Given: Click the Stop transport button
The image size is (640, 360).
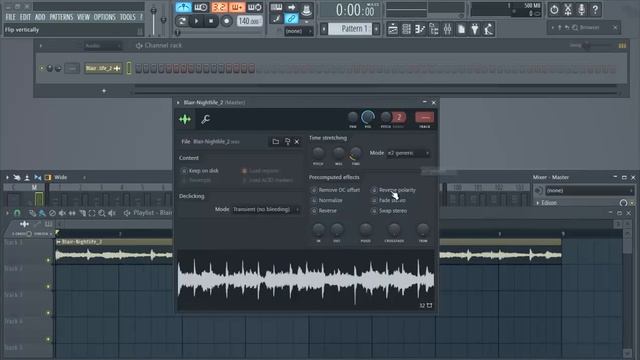Looking at the screenshot, I should [211, 20].
